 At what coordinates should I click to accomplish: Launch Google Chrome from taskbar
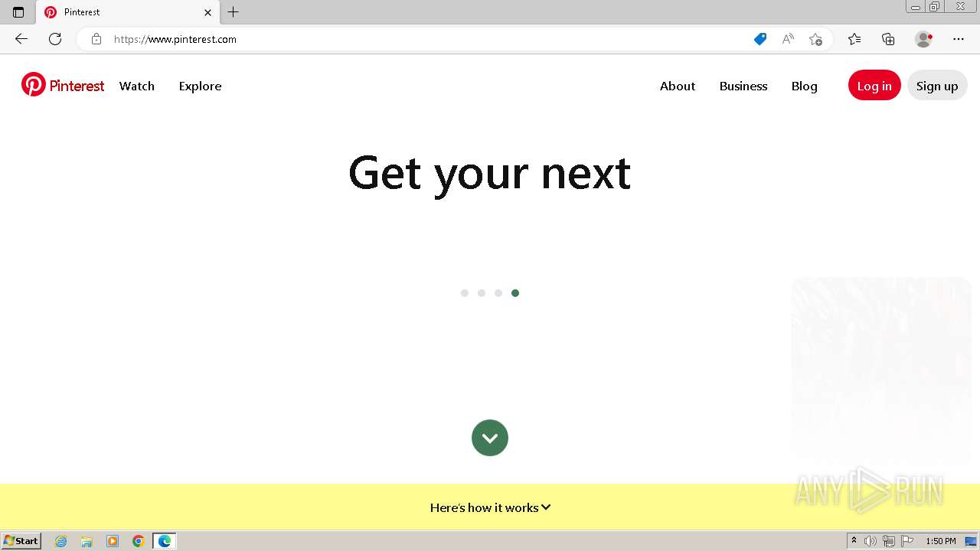[x=139, y=541]
